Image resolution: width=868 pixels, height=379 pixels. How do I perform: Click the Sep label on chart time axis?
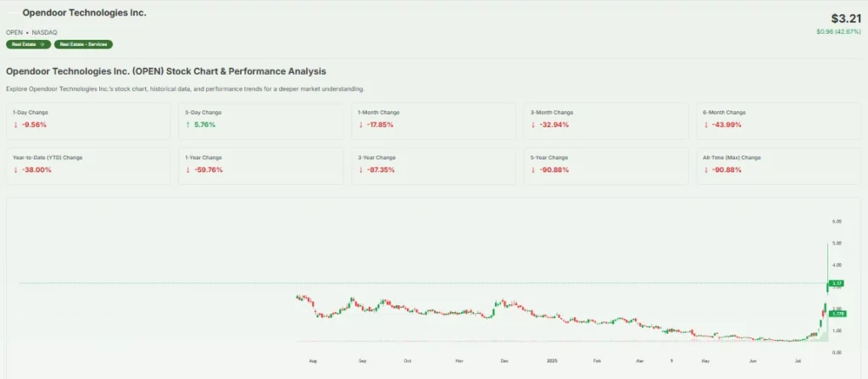point(363,360)
